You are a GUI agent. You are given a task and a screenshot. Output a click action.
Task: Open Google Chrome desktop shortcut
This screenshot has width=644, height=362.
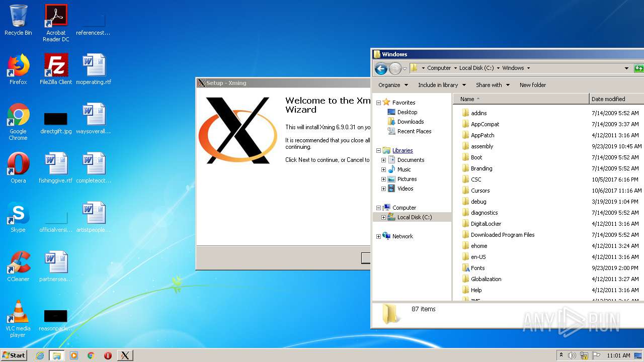click(18, 122)
